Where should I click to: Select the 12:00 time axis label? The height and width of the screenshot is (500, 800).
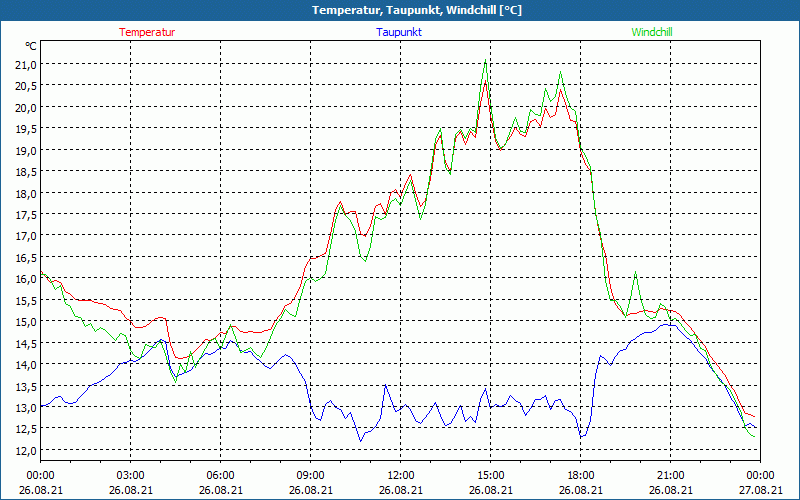coord(401,475)
